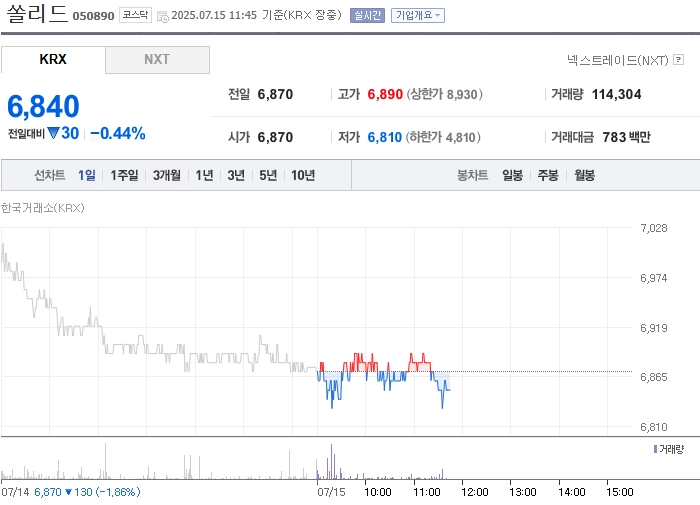This screenshot has width=700, height=505.
Task: Click the 12:00 time axis label
Action: click(475, 492)
